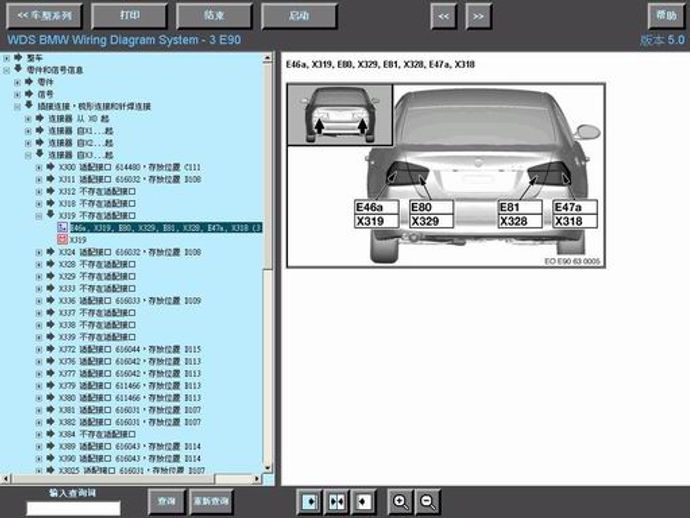Go to previous page with << button

point(444,16)
